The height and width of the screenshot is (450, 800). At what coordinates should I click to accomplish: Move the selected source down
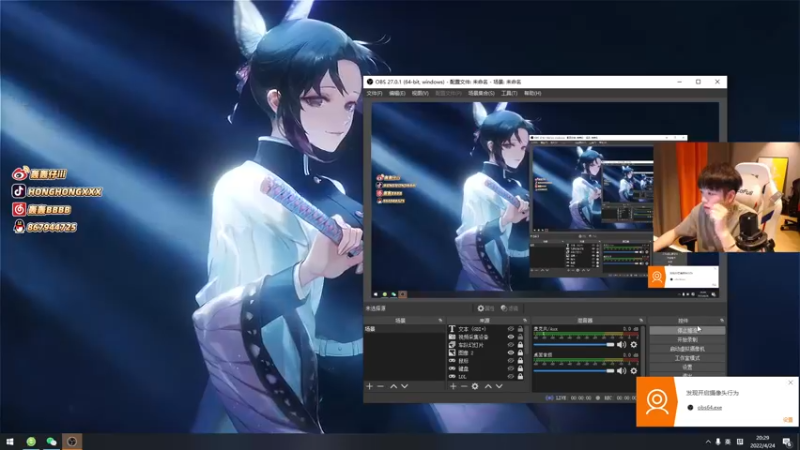(499, 386)
